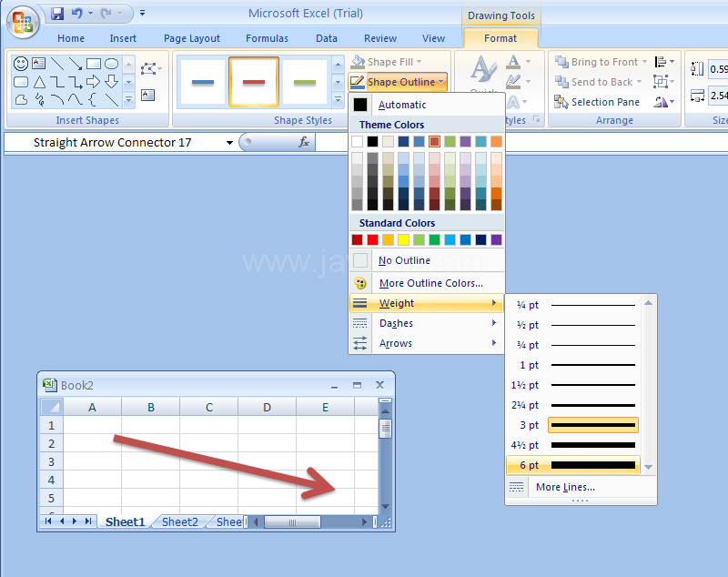Open More Outline Colors palette

(360, 283)
